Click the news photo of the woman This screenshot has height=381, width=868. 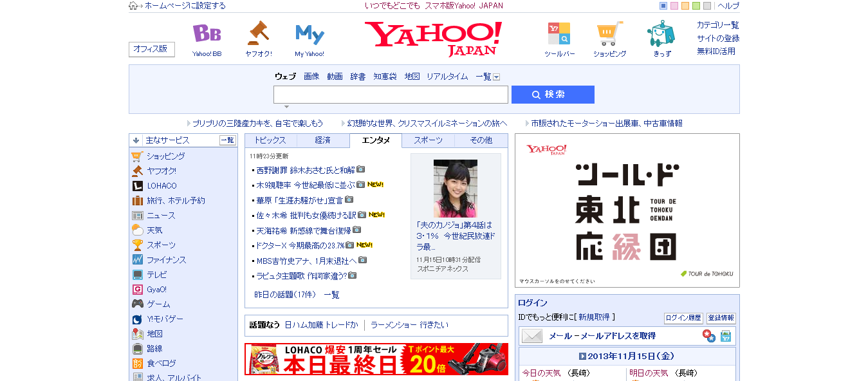click(x=456, y=188)
